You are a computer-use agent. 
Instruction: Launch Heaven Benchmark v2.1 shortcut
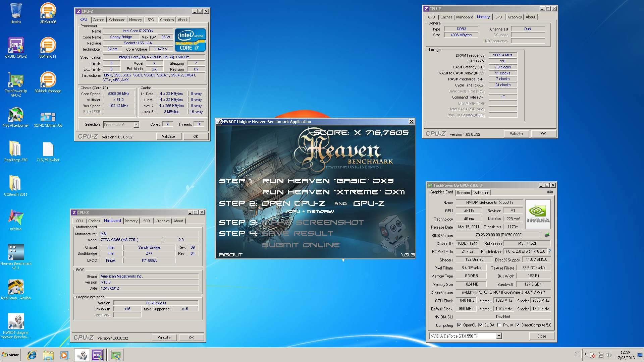point(16,257)
